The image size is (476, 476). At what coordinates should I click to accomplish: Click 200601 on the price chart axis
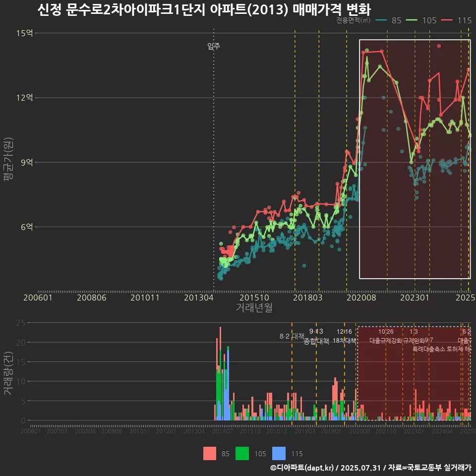pyautogui.click(x=38, y=297)
